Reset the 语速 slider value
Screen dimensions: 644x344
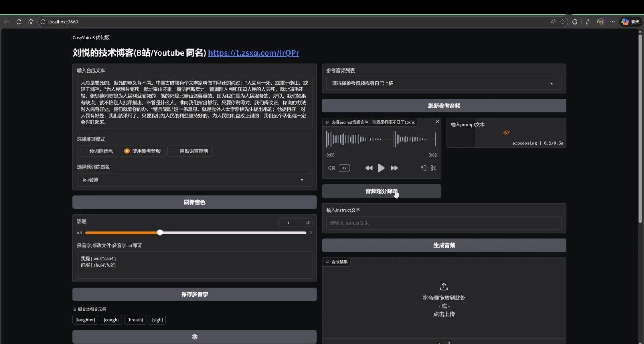[308, 223]
